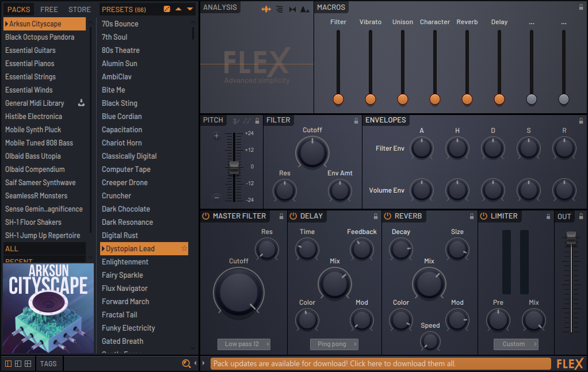
Task: Favorite the Dystopian Lead preset star
Action: pyautogui.click(x=184, y=248)
